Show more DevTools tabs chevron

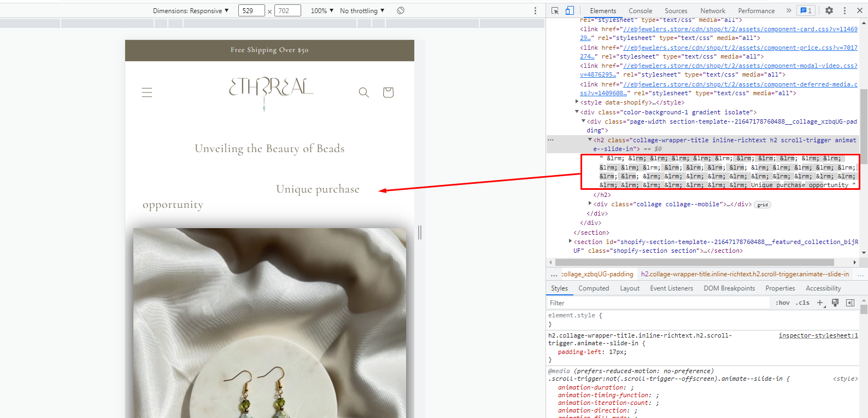point(789,10)
